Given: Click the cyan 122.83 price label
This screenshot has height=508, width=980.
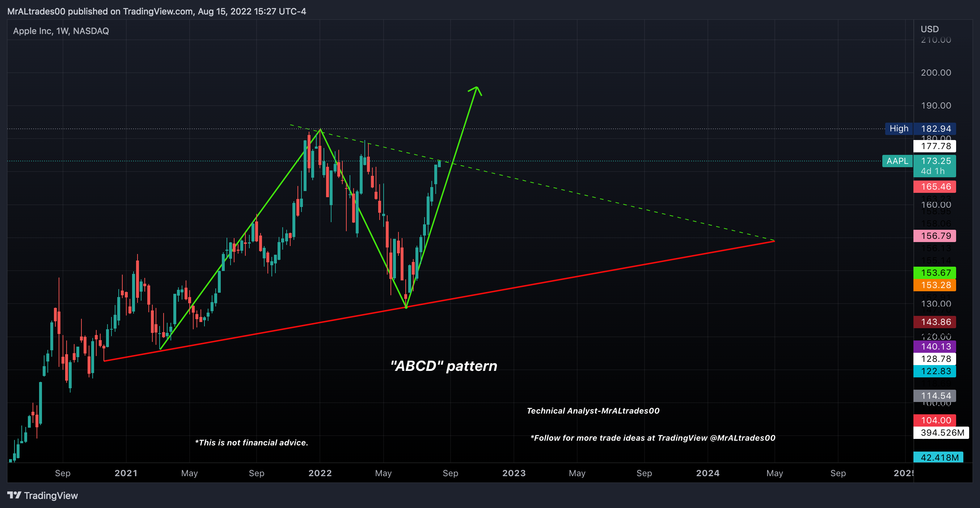Looking at the screenshot, I should pyautogui.click(x=935, y=371).
